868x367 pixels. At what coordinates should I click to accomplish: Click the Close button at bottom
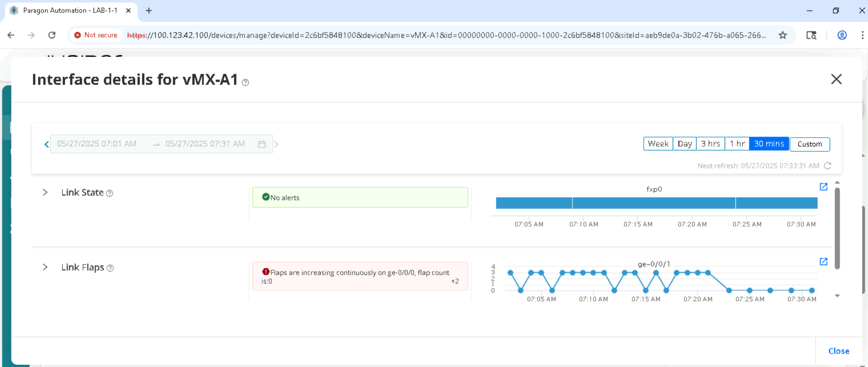[x=838, y=351]
